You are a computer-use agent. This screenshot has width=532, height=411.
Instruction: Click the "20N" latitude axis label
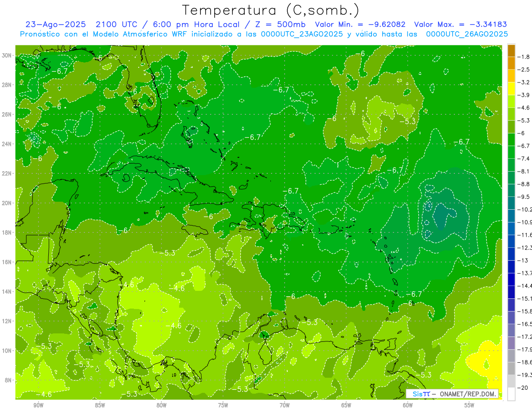(7, 203)
